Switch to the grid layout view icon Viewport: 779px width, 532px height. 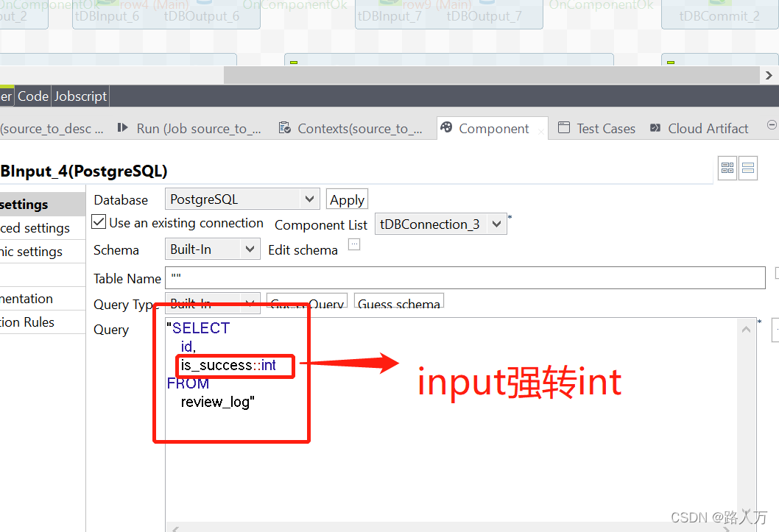[727, 168]
